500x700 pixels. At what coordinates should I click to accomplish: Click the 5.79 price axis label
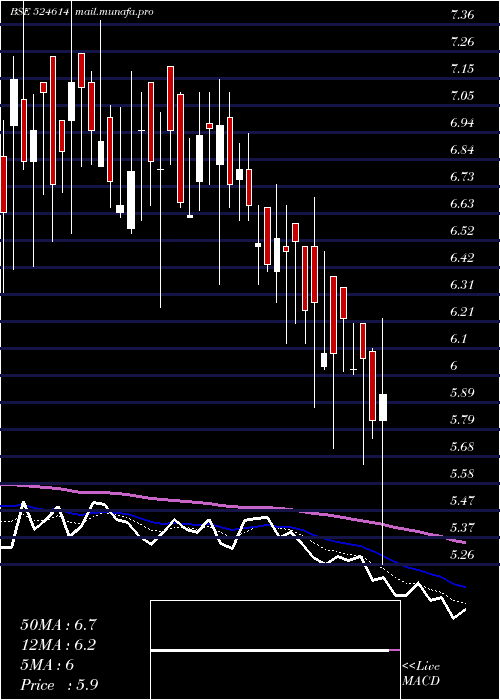(462, 420)
